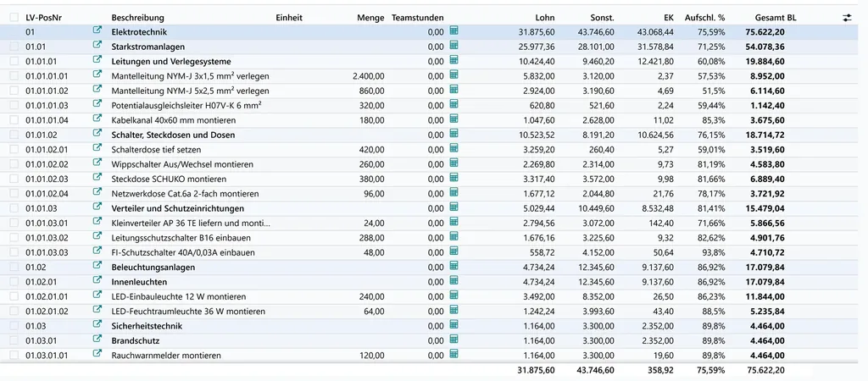Open calculator for Brandschutz row
Screen dimensions: 868x381
(454, 340)
